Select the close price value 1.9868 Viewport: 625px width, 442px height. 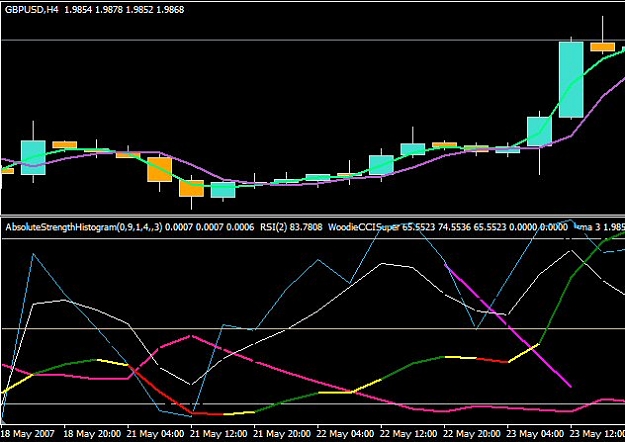pos(170,10)
